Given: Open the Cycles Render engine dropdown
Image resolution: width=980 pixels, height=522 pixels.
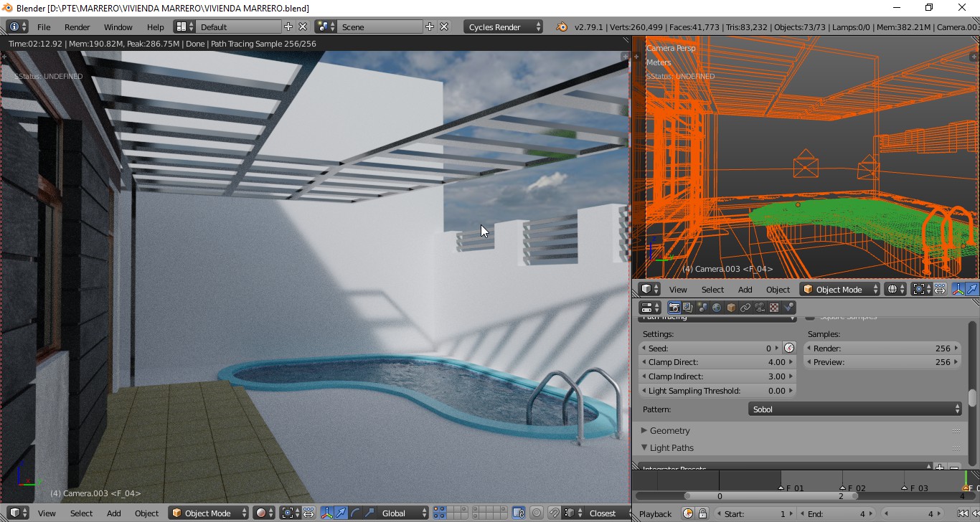Looking at the screenshot, I should (x=504, y=27).
